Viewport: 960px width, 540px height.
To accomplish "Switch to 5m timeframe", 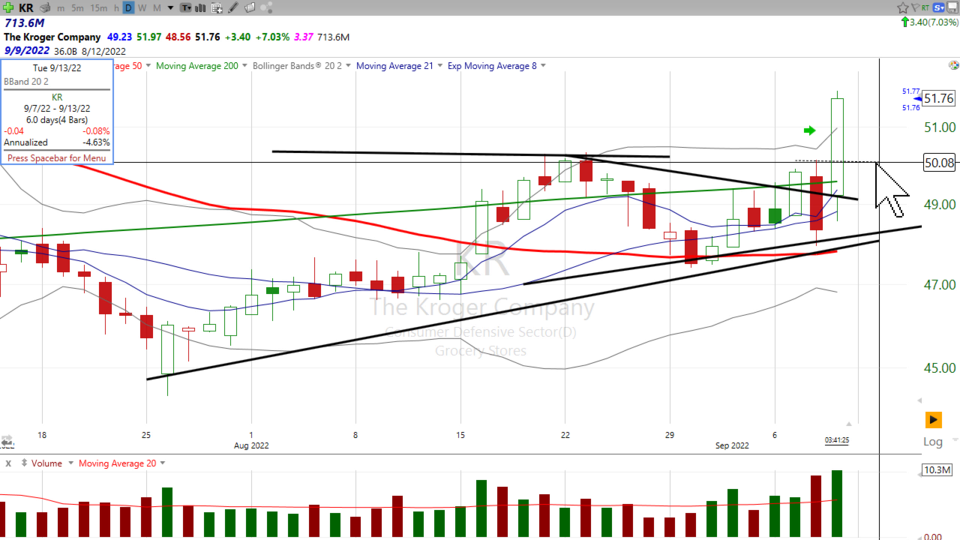I will coord(77,8).
